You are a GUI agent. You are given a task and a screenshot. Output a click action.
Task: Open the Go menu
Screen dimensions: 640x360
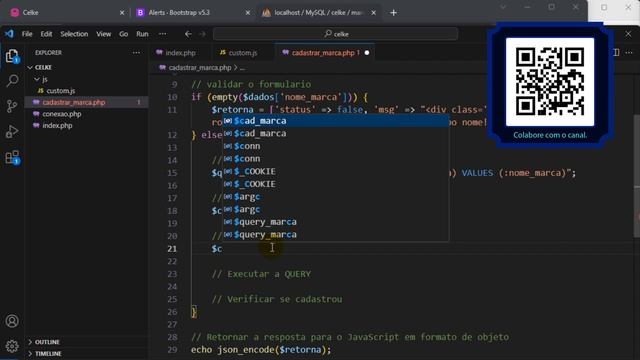(x=124, y=34)
